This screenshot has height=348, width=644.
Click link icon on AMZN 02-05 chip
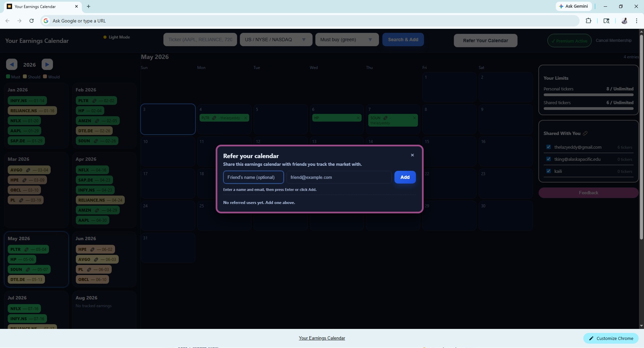(x=97, y=121)
